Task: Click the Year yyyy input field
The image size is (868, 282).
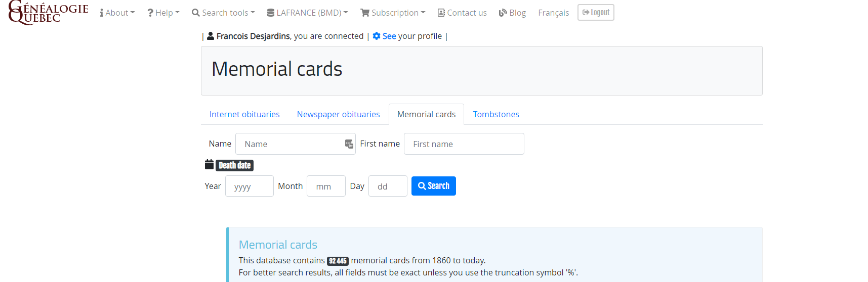Action: pyautogui.click(x=249, y=186)
